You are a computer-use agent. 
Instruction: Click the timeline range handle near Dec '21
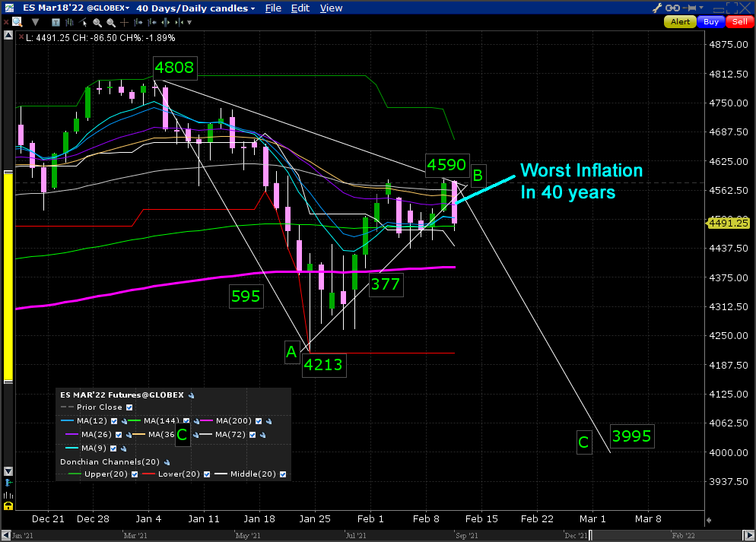pyautogui.click(x=591, y=535)
